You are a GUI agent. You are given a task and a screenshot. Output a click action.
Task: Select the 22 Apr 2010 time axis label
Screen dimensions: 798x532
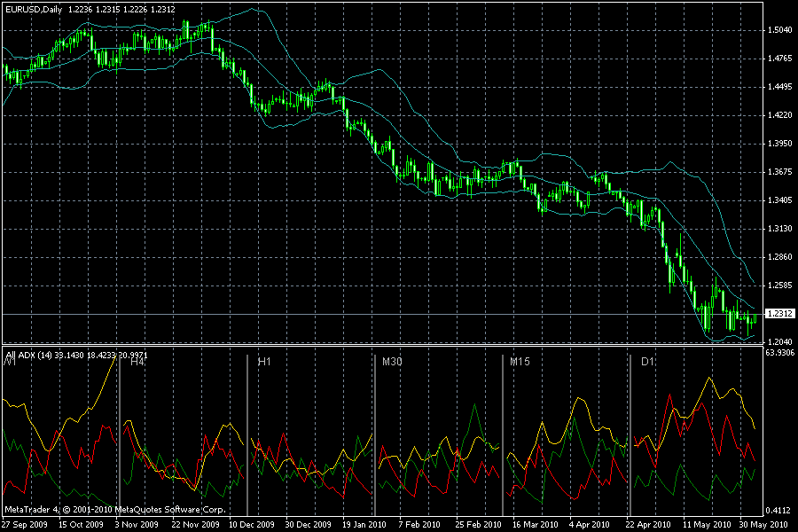[648, 524]
